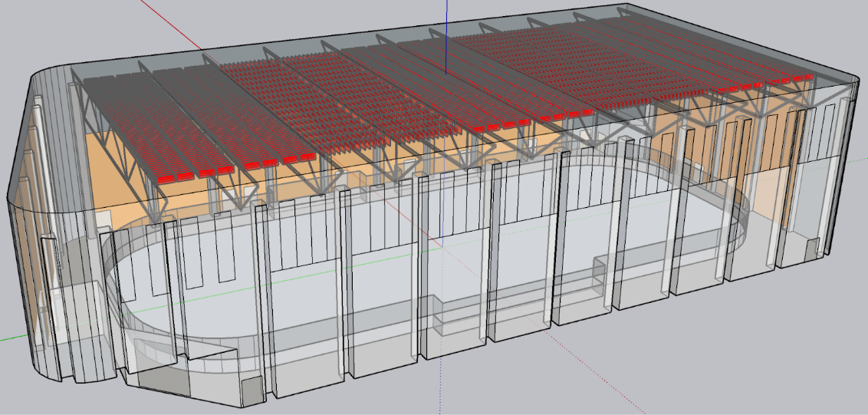Select the solid red axis line at the upper left
This screenshot has width=868, height=415.
click(x=170, y=26)
